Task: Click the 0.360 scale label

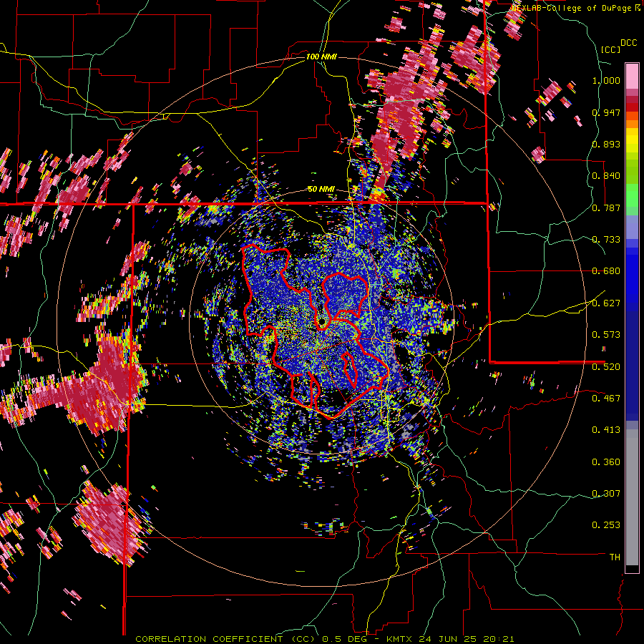Action: 606,462
